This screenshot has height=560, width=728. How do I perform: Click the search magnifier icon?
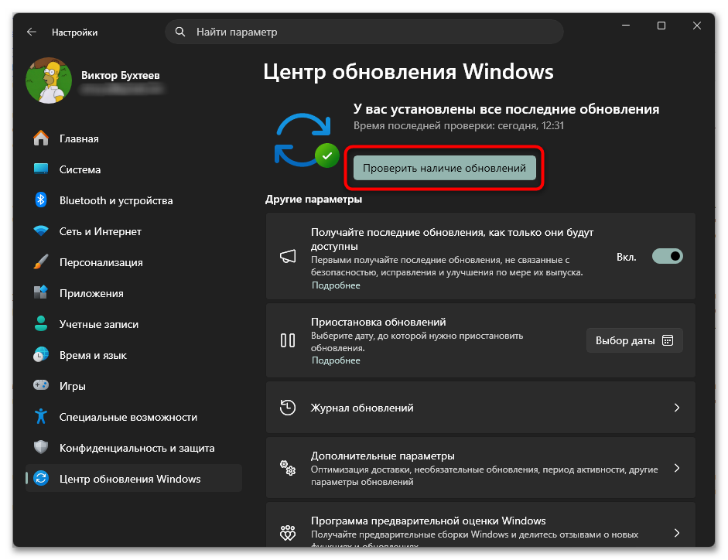180,32
